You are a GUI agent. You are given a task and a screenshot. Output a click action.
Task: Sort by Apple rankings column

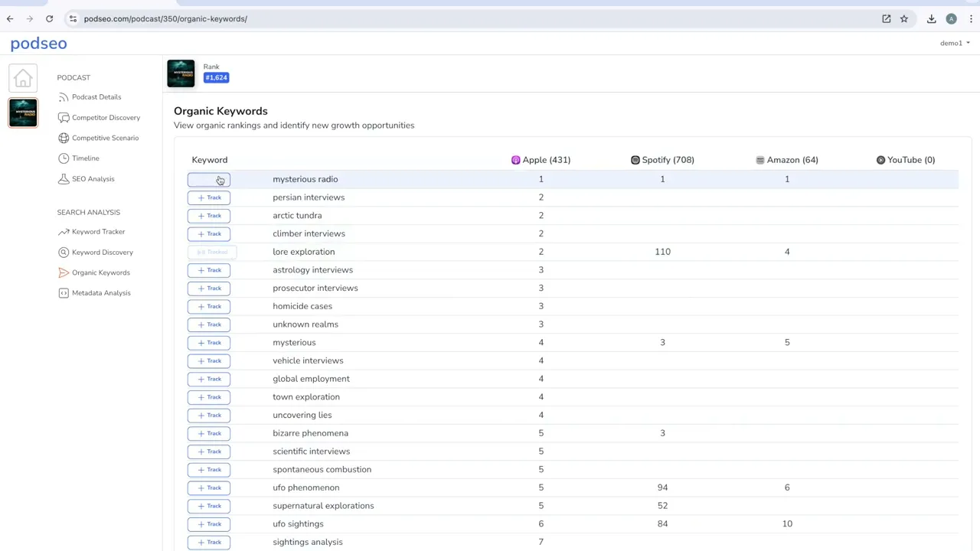(x=541, y=160)
